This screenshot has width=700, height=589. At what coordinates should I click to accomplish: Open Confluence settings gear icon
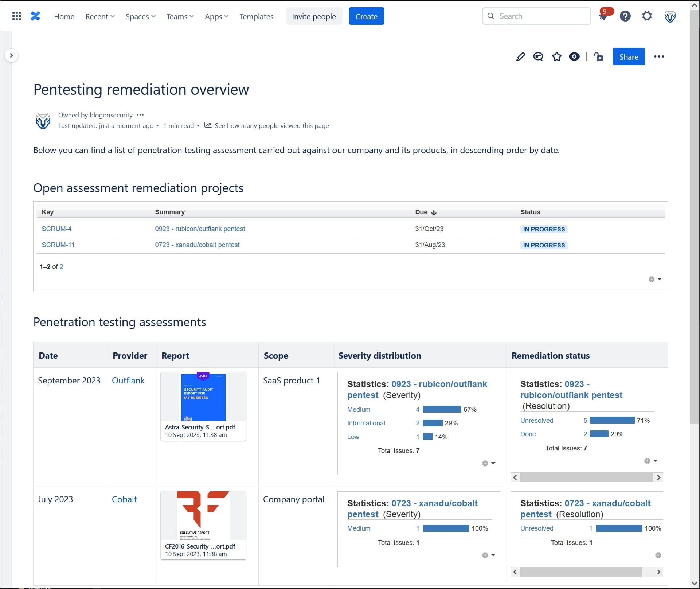point(647,16)
